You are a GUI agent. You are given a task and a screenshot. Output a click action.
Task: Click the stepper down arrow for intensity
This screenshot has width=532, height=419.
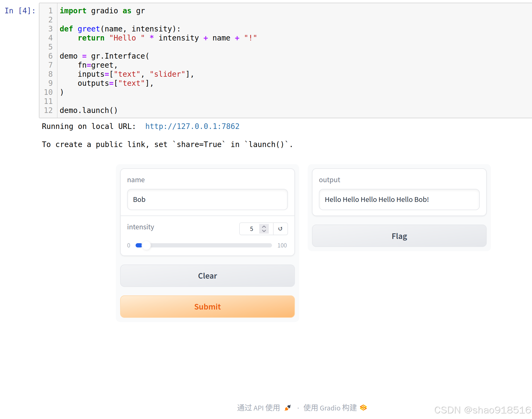264,231
